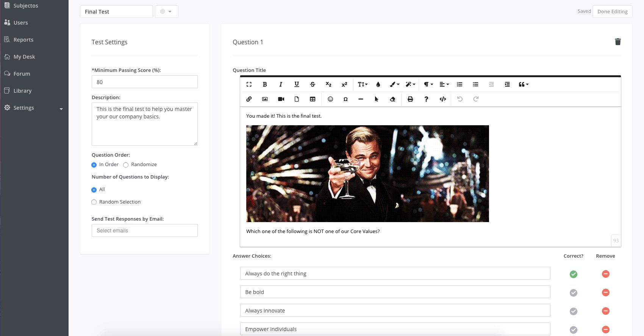Increase indent in the editor
This screenshot has width=644, height=336.
pos(507,84)
